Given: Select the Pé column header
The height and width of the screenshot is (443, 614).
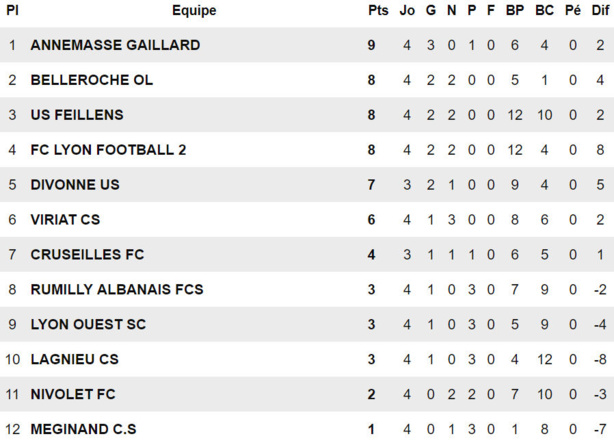Looking at the screenshot, I should pyautogui.click(x=573, y=11).
